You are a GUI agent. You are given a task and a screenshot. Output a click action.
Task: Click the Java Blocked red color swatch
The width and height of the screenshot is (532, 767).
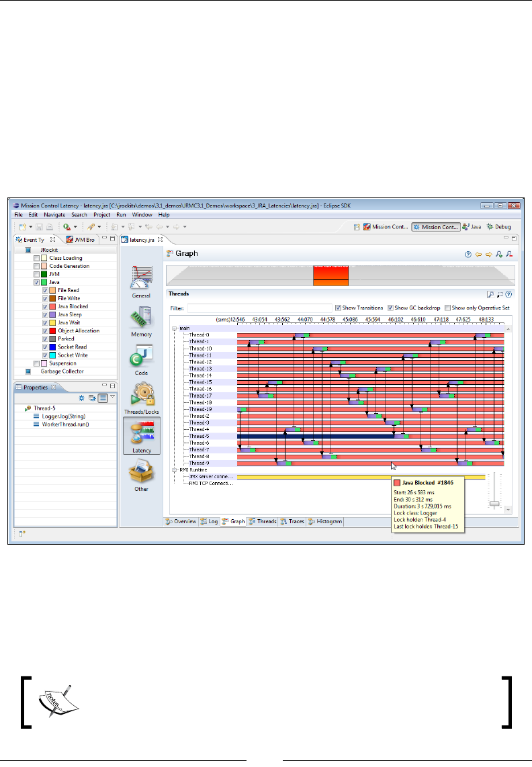pos(52,307)
